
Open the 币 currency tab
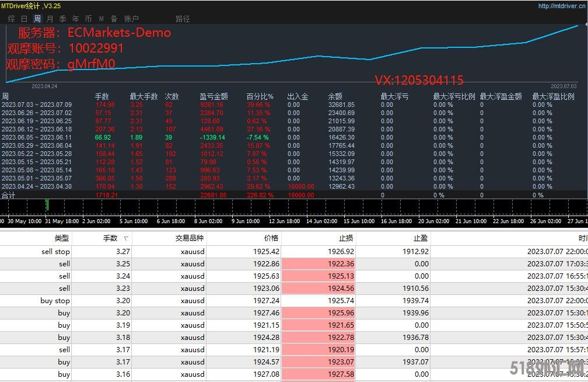(89, 19)
